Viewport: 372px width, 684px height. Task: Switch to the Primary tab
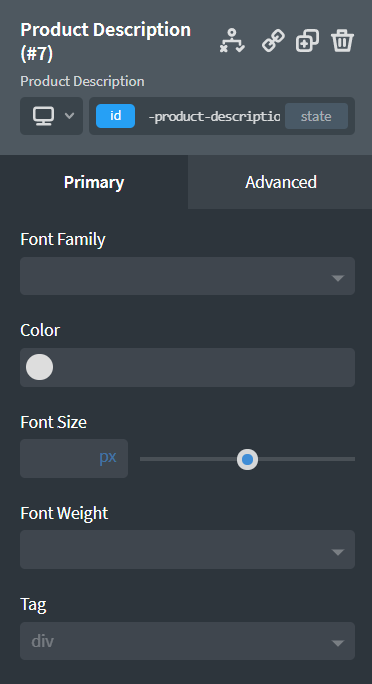coord(94,182)
